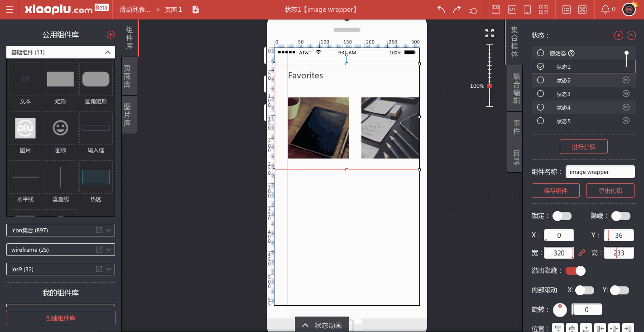
Task: Open the hamburger main menu
Action: (x=10, y=10)
